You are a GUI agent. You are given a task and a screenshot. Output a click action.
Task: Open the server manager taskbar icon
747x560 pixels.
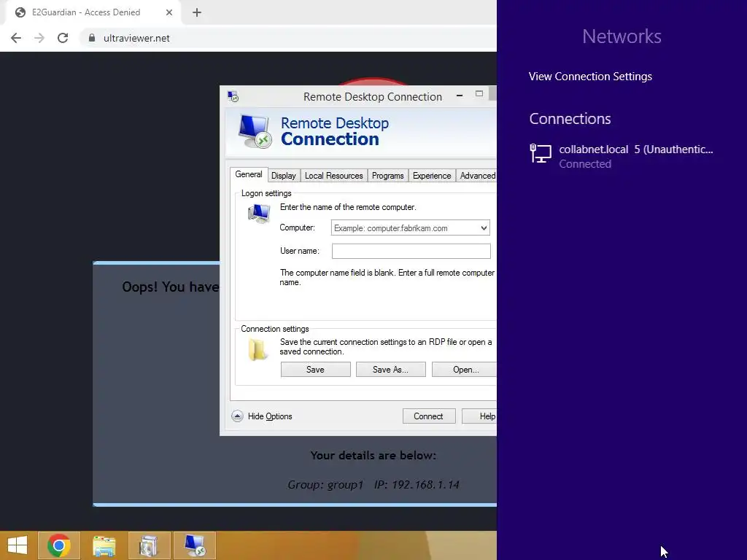[149, 545]
